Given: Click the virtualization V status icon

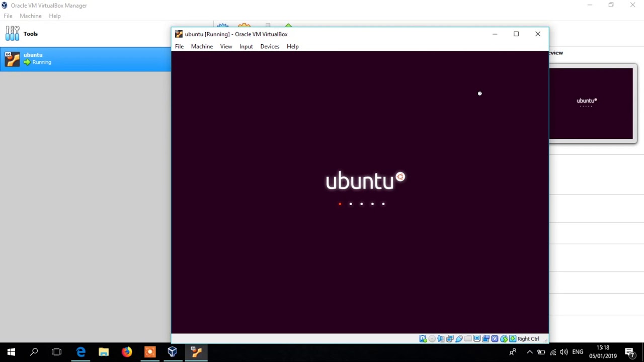Looking at the screenshot, I should pyautogui.click(x=495, y=339).
